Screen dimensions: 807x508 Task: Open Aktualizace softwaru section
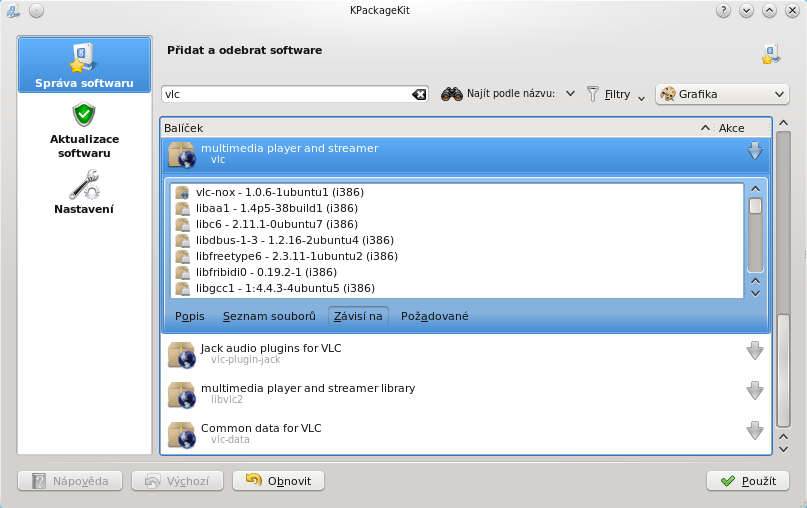click(x=84, y=131)
